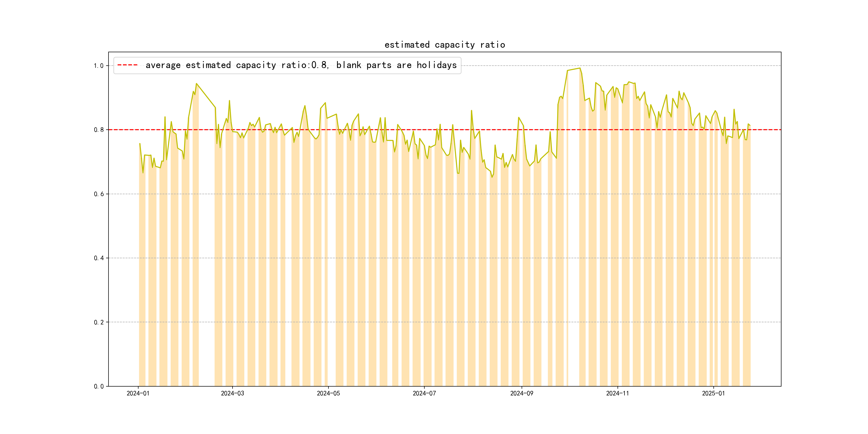Click the 2024-05 x-axis label
The image size is (868, 434).
coord(328,394)
